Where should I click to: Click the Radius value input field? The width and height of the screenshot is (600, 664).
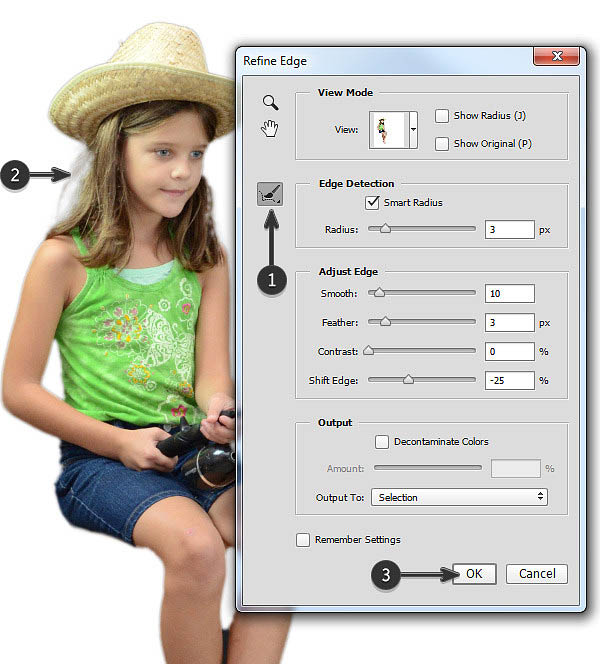pyautogui.click(x=509, y=230)
